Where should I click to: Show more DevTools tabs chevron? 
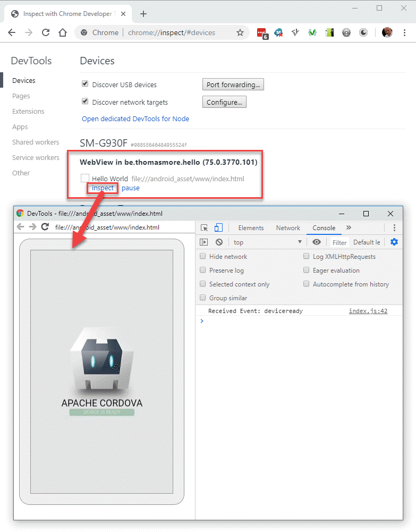(349, 227)
